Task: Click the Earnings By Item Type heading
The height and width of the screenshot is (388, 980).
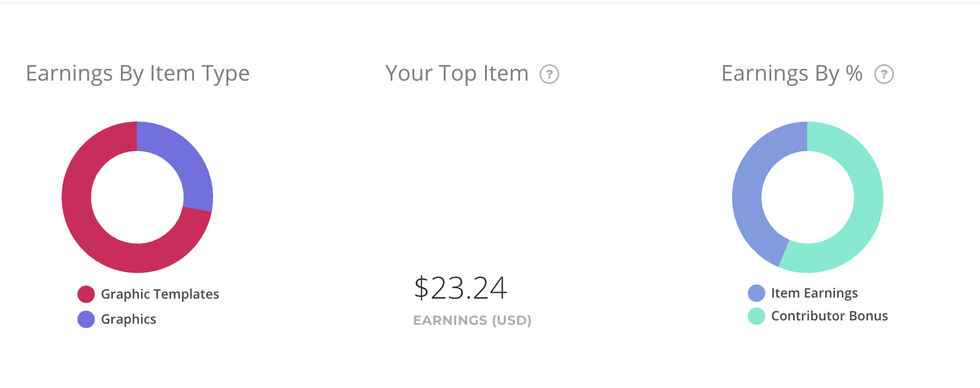Action: coord(138,74)
